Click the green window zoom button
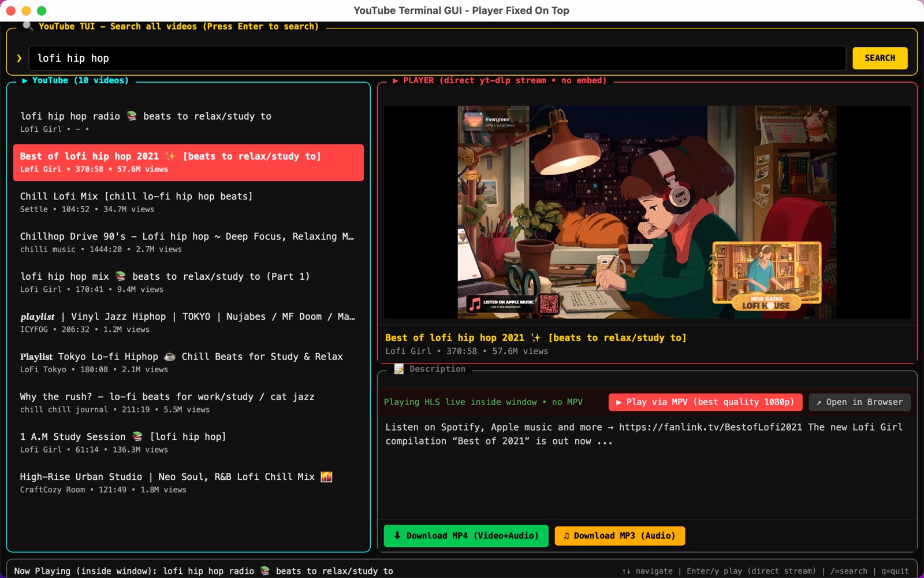924x578 pixels. point(42,10)
